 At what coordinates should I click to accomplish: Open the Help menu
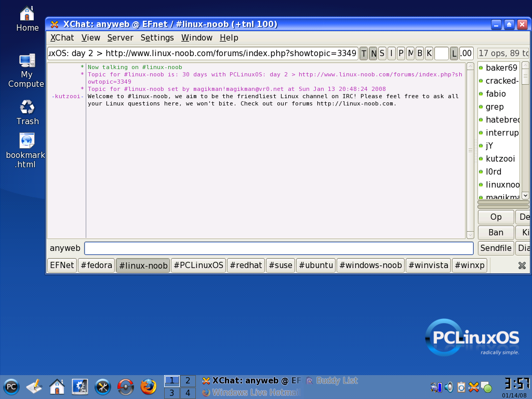[x=229, y=37]
